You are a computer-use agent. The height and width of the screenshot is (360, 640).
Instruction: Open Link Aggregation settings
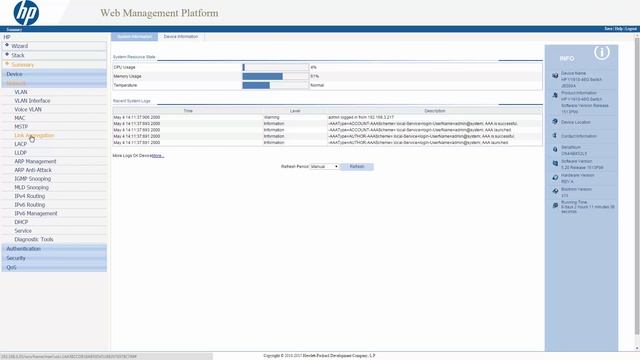(34, 135)
